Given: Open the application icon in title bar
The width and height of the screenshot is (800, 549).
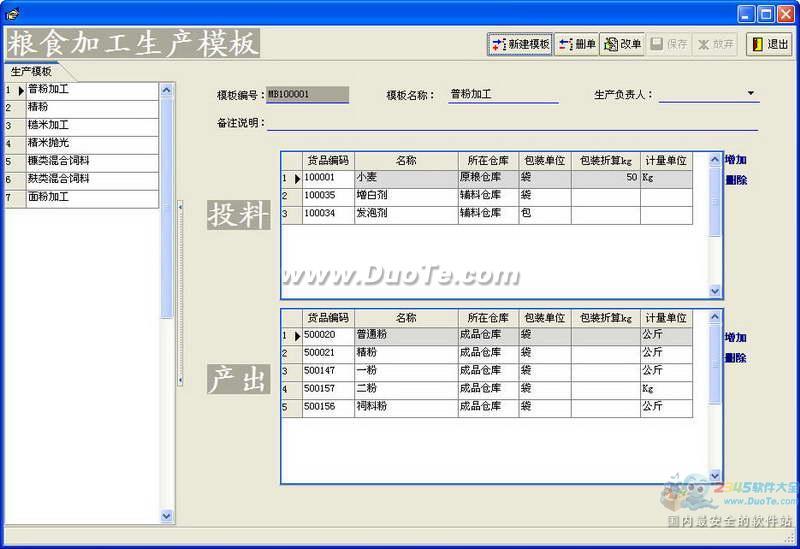Looking at the screenshot, I should click(x=12, y=14).
